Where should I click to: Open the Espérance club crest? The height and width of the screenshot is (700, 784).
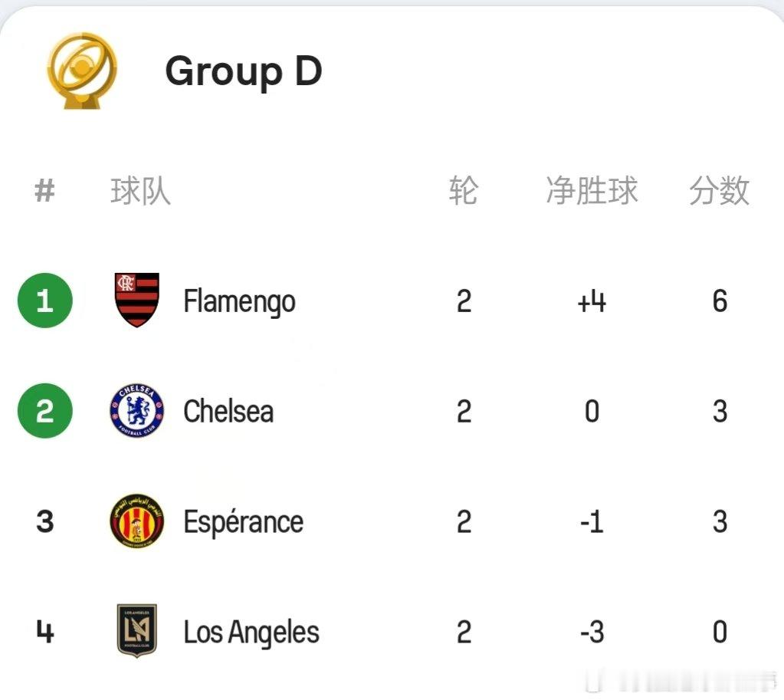pos(137,521)
